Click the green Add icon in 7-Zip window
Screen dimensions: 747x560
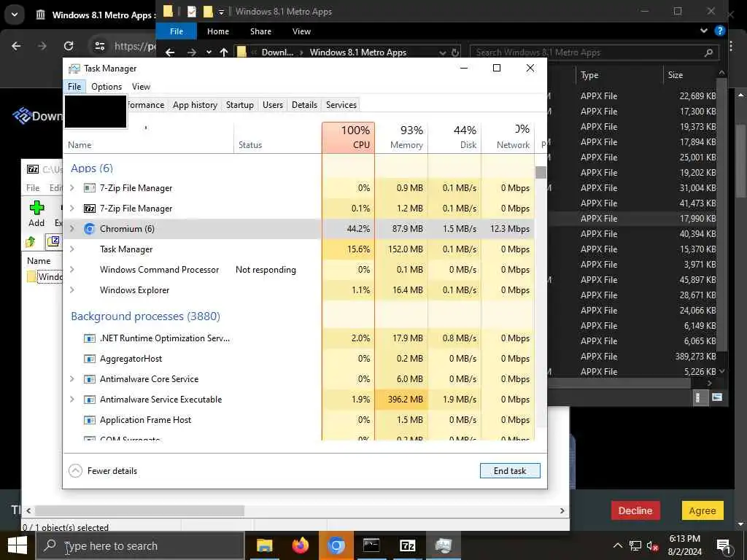click(36, 208)
